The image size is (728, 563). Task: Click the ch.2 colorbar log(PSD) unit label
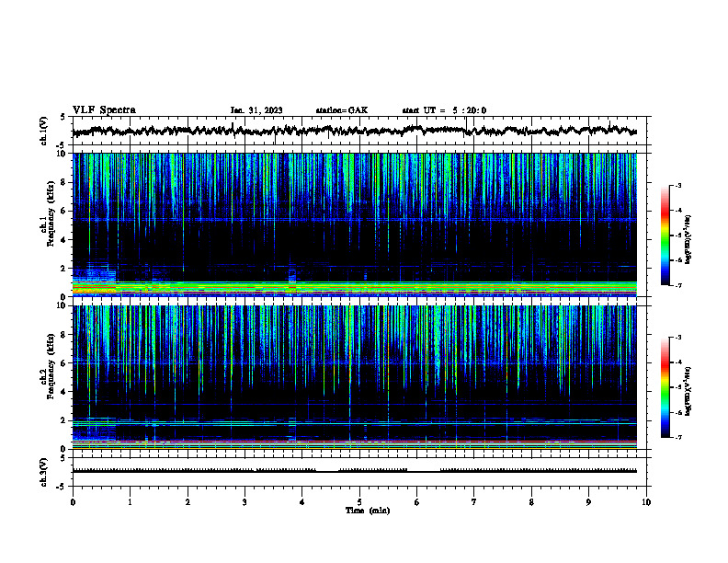tap(688, 392)
